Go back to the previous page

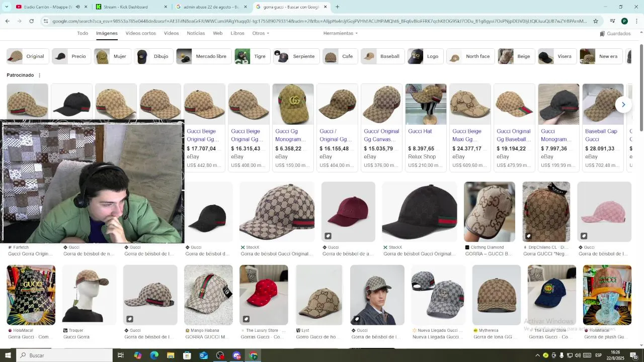coord(7,21)
